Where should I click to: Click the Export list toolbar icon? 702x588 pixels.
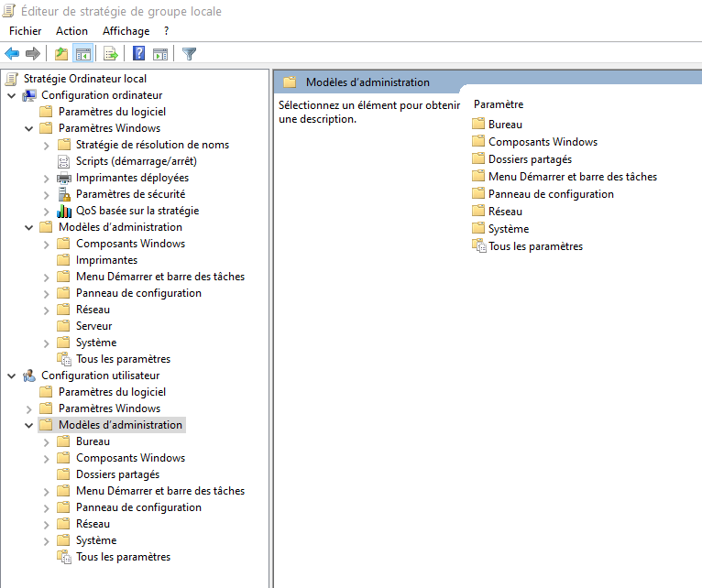tap(111, 54)
